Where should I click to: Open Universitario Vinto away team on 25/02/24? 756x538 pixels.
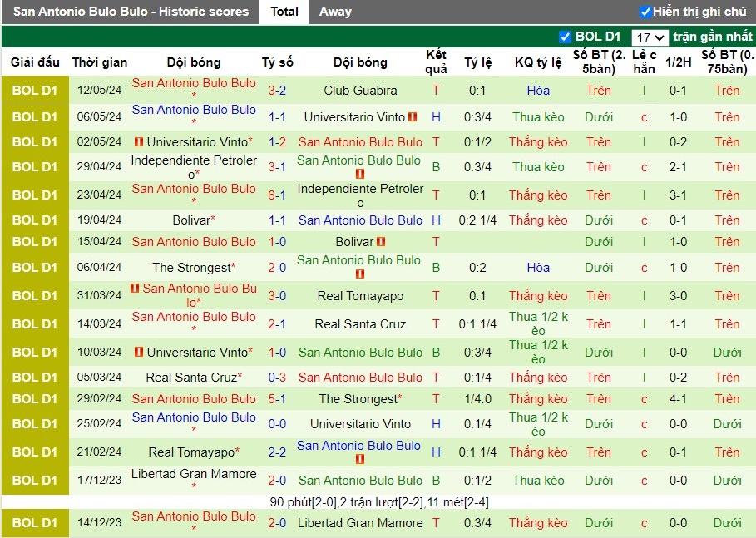tap(360, 424)
